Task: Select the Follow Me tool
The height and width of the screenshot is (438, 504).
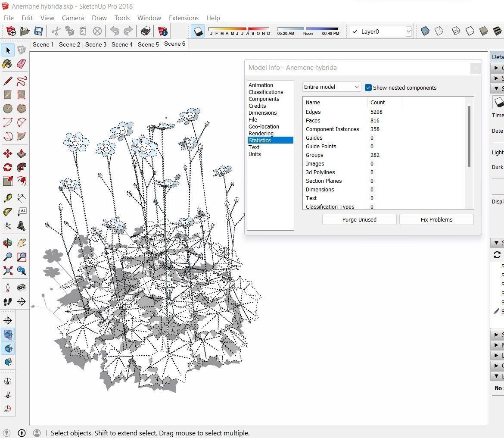Action: coord(22,167)
